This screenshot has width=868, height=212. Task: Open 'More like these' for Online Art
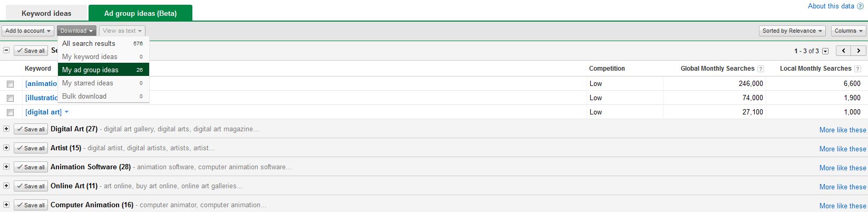[x=842, y=187]
